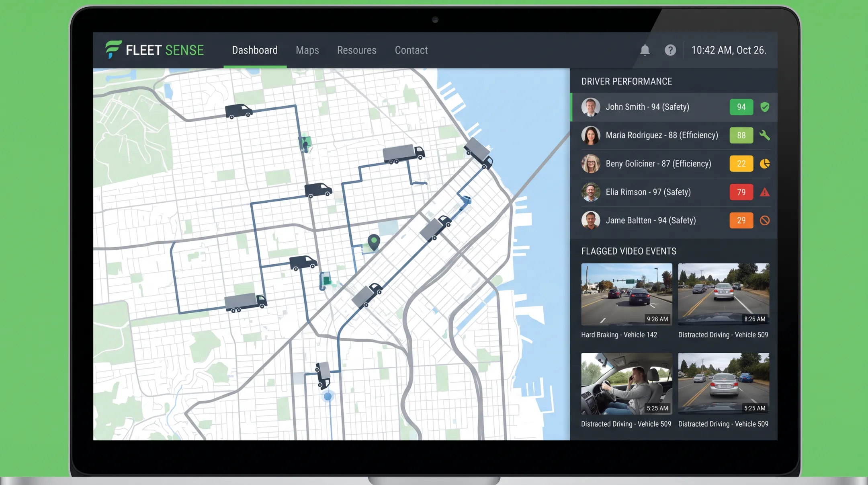Select the green shield icon beside John Smith

point(765,107)
